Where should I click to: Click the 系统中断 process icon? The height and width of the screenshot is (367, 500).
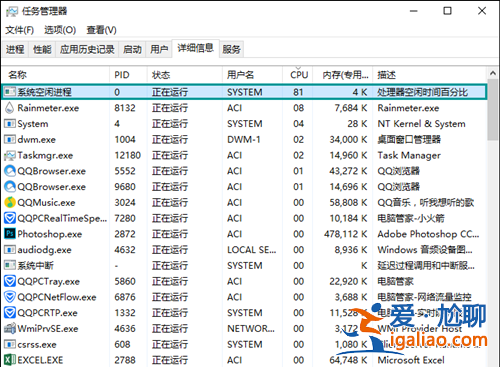10,265
